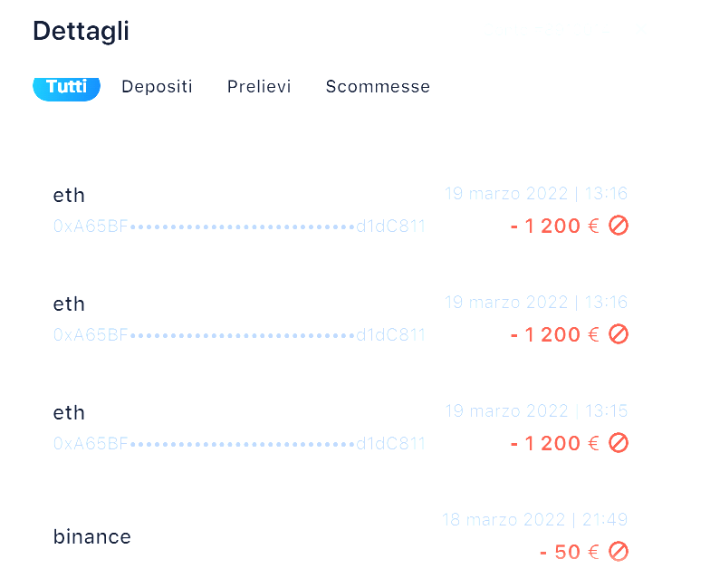
Task: Open the binance transaction entry
Action: [x=92, y=536]
